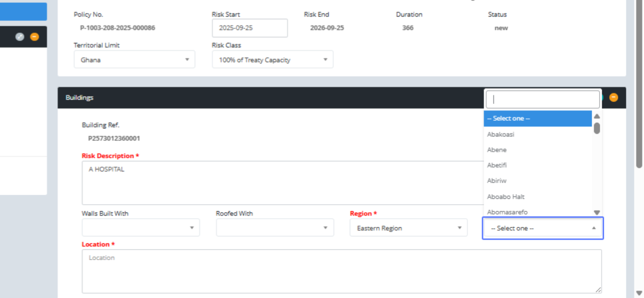644x298 pixels.
Task: Open the Walls Built With dropdown
Action: (141, 228)
